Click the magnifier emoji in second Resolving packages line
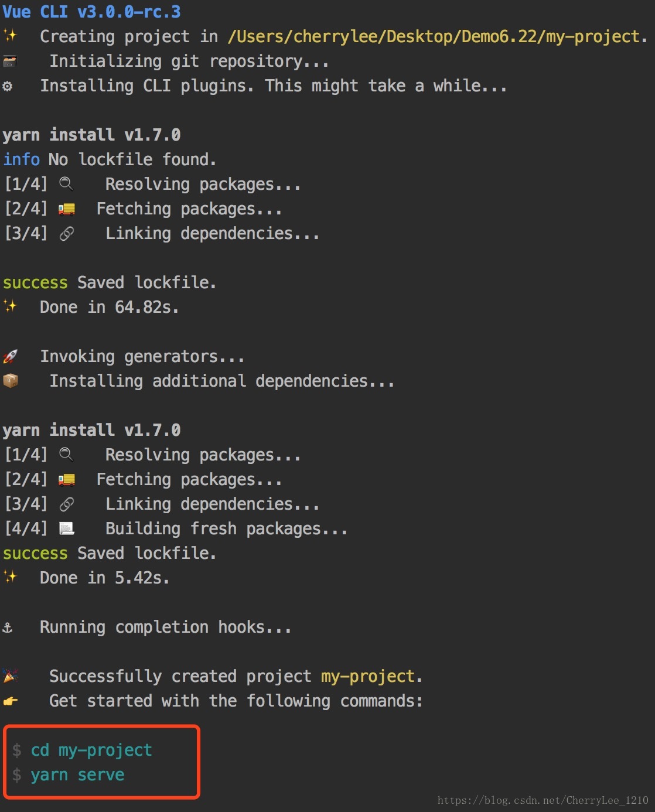Image resolution: width=655 pixels, height=812 pixels. click(67, 455)
